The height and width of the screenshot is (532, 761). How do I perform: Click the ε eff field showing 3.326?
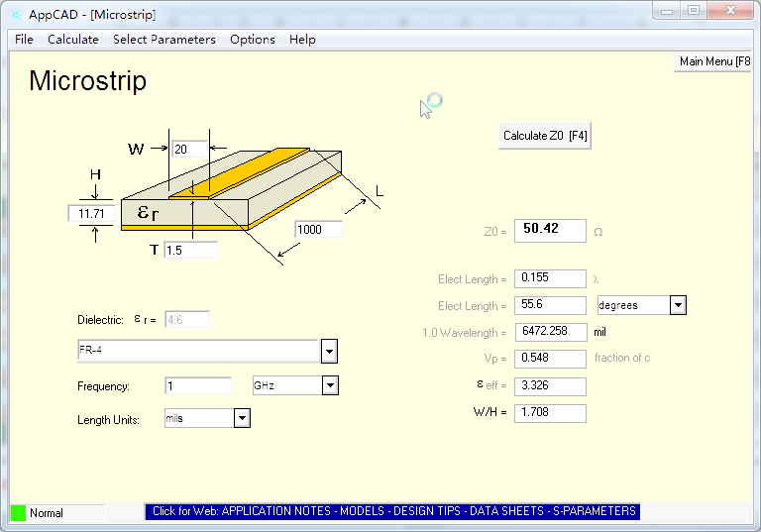point(550,386)
